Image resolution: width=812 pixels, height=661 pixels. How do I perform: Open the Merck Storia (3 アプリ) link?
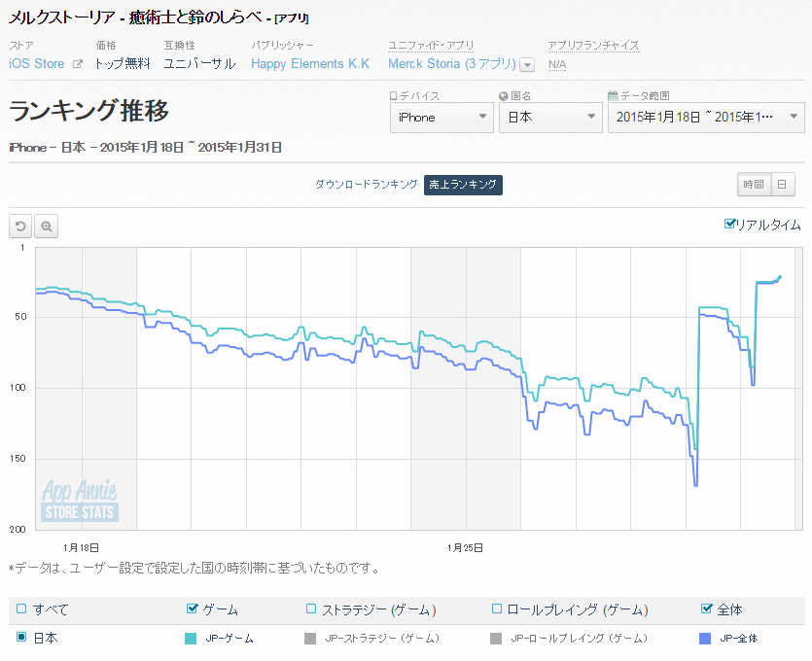[x=452, y=63]
